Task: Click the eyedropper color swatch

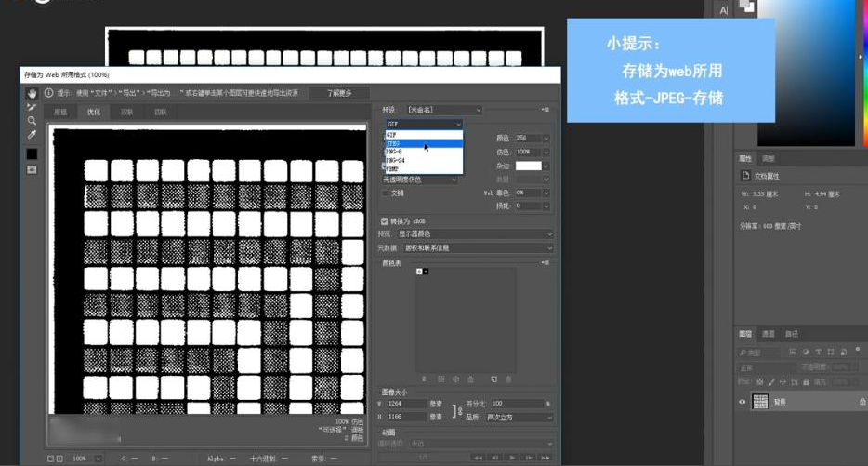Action: click(x=32, y=153)
